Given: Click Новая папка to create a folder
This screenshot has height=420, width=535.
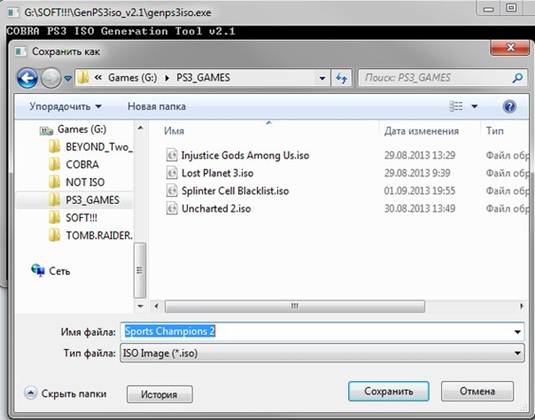Looking at the screenshot, I should click(157, 106).
